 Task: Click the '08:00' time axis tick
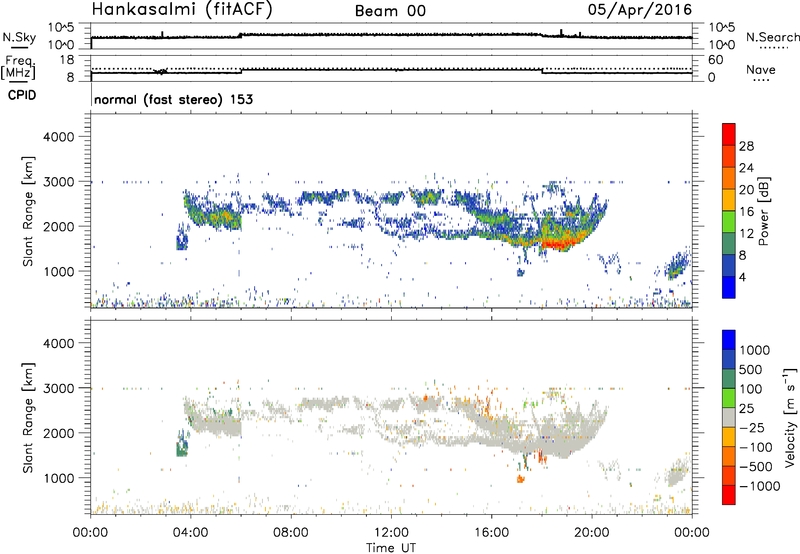point(291,533)
